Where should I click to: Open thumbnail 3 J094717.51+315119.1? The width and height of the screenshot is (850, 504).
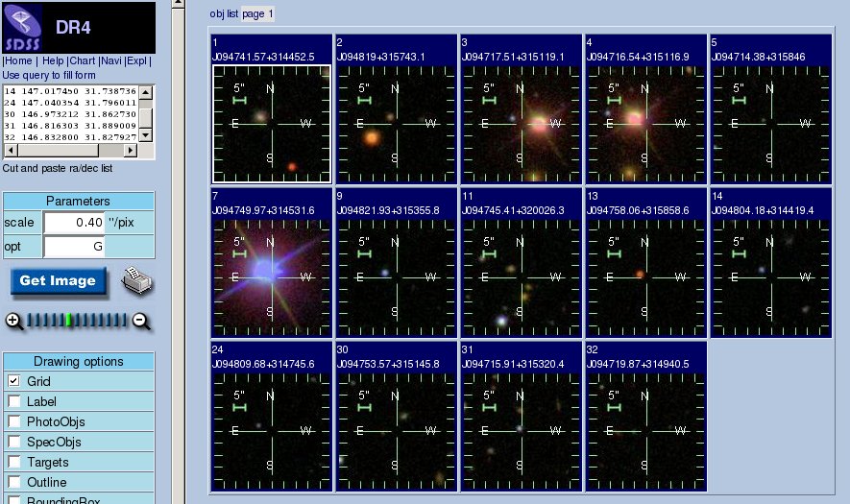521,125
